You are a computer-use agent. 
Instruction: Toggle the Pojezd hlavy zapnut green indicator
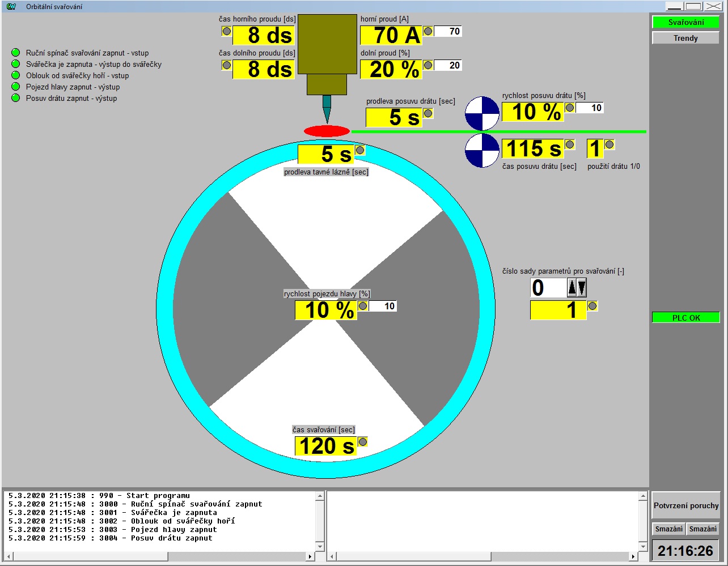pyautogui.click(x=16, y=87)
